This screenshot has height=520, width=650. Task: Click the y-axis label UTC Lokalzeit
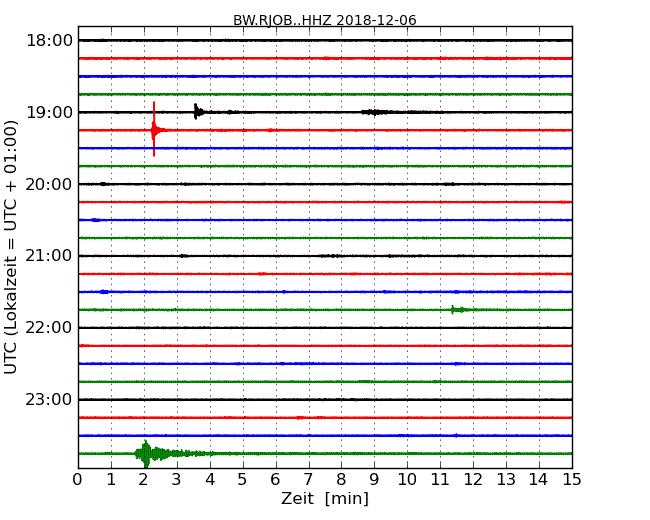click(x=11, y=247)
